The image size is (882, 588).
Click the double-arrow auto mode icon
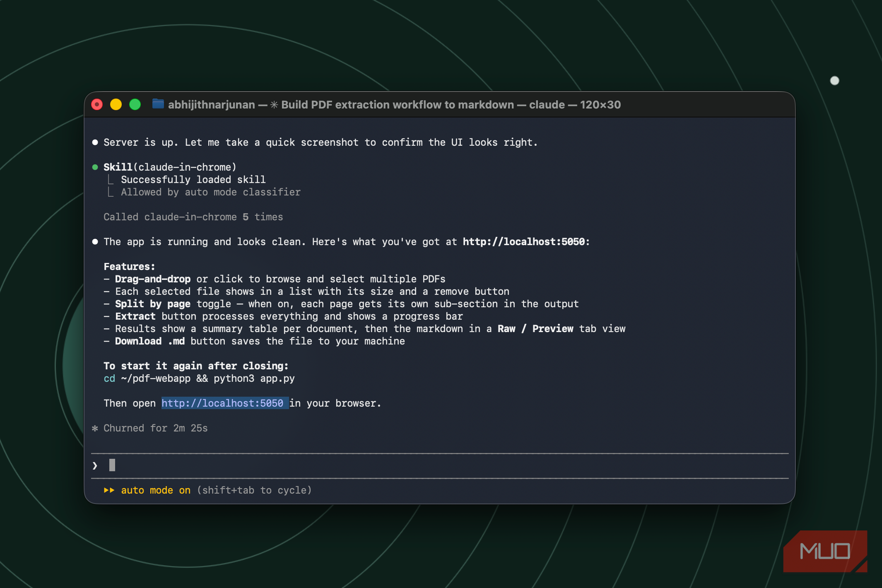coord(109,490)
